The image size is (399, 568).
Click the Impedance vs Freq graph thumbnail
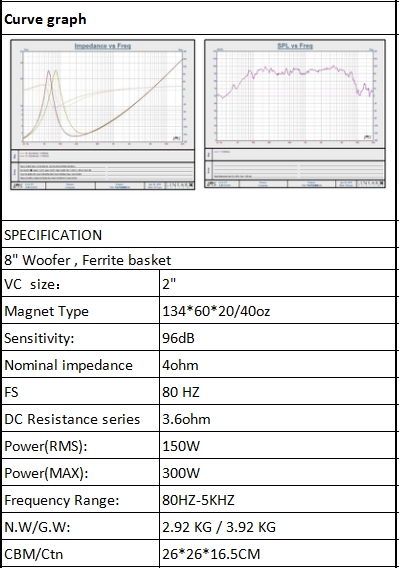click(x=103, y=114)
